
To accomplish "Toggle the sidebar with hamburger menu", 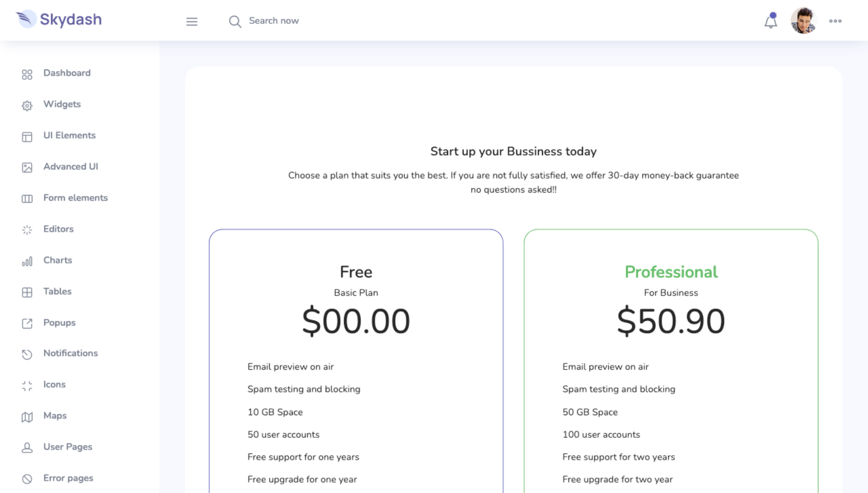I will click(192, 22).
